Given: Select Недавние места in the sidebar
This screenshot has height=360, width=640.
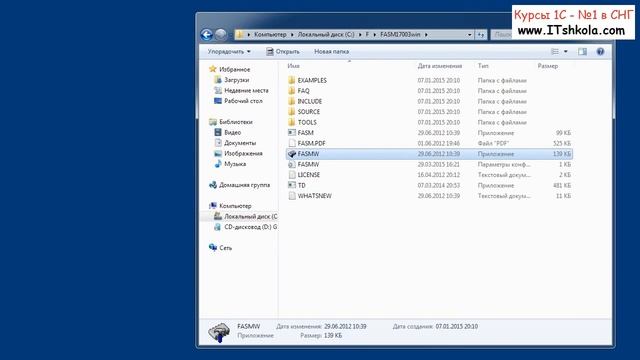Looking at the screenshot, I should [246, 90].
